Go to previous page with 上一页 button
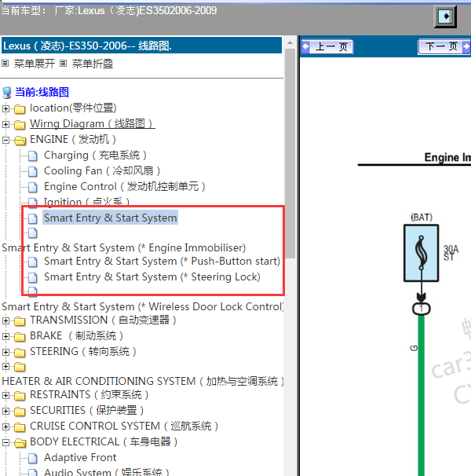The height and width of the screenshot is (476, 471). point(327,47)
